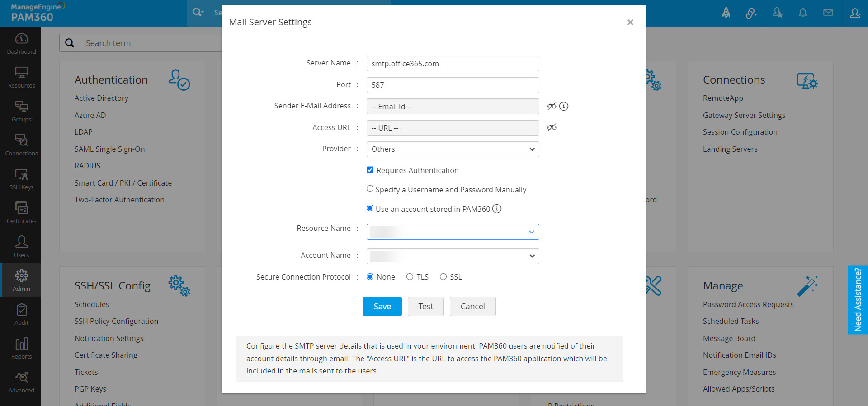Open the Provider dropdown
Screen dimensions: 868x406
click(x=453, y=149)
